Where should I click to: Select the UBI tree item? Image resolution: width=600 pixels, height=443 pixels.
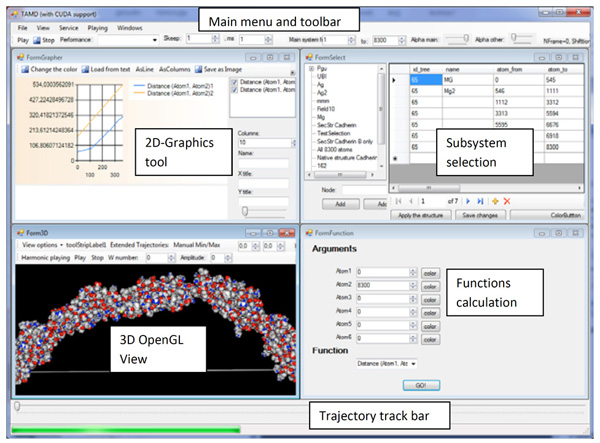(x=321, y=76)
